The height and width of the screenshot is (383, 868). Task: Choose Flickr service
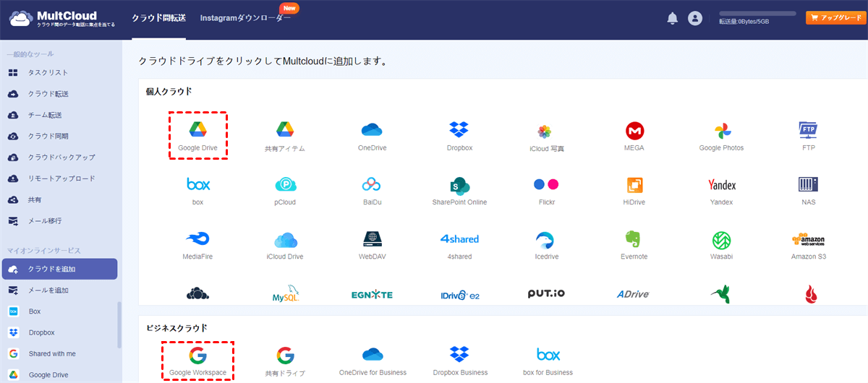click(546, 190)
